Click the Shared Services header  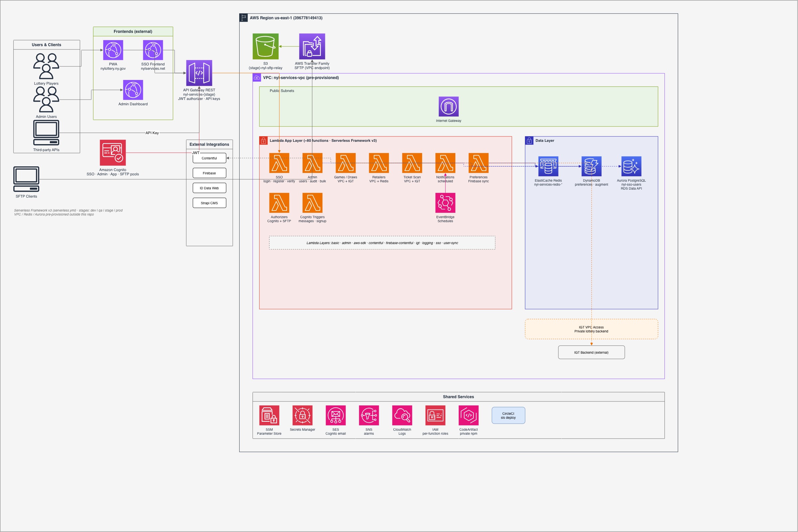(458, 397)
